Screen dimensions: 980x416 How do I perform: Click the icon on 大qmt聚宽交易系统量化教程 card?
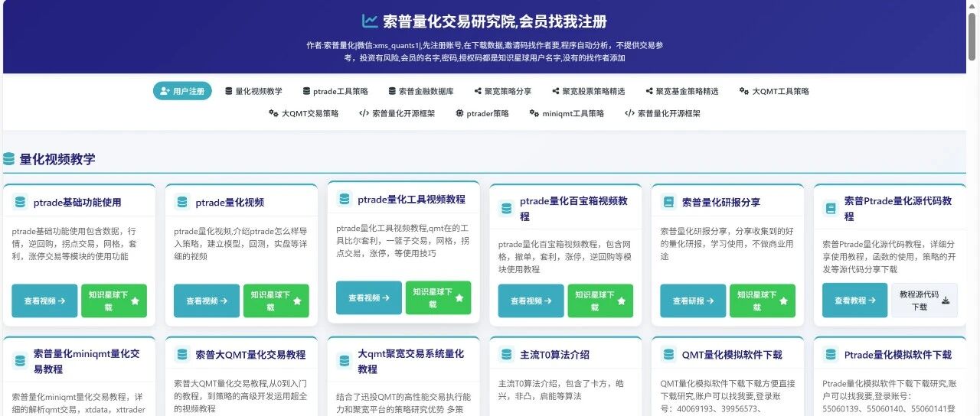[345, 361]
